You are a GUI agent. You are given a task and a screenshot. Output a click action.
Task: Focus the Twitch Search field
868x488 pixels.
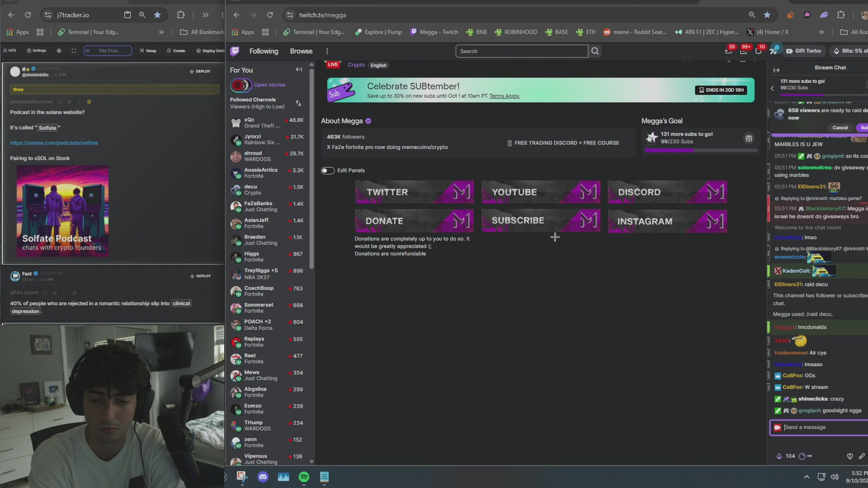(x=522, y=51)
